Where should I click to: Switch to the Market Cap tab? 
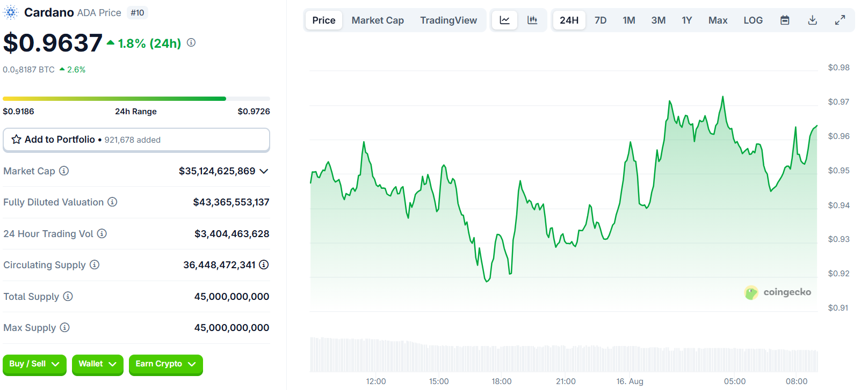pos(378,20)
